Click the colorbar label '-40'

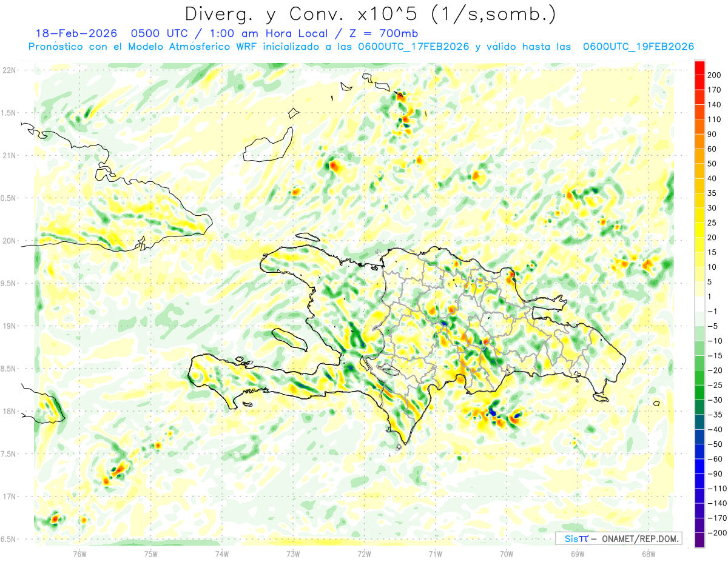tap(715, 429)
